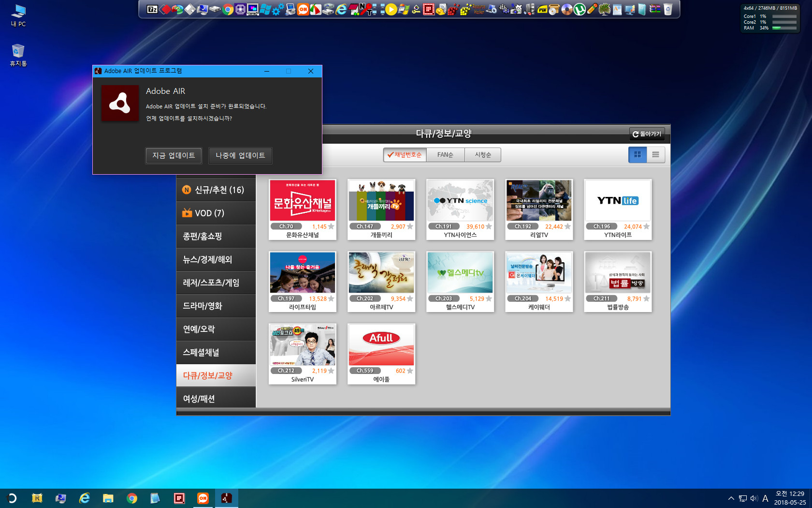
Task: Open 케이웨더 channel thumbnail
Action: point(539,273)
